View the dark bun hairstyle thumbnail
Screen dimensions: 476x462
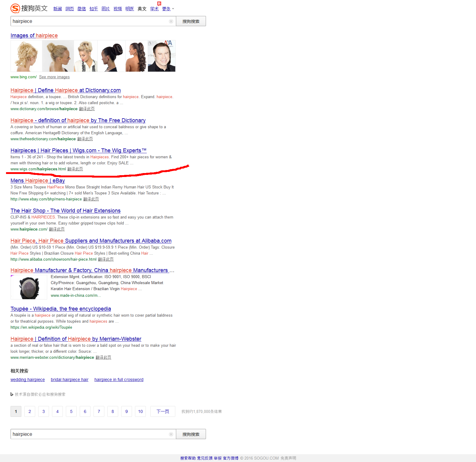[x=112, y=56]
